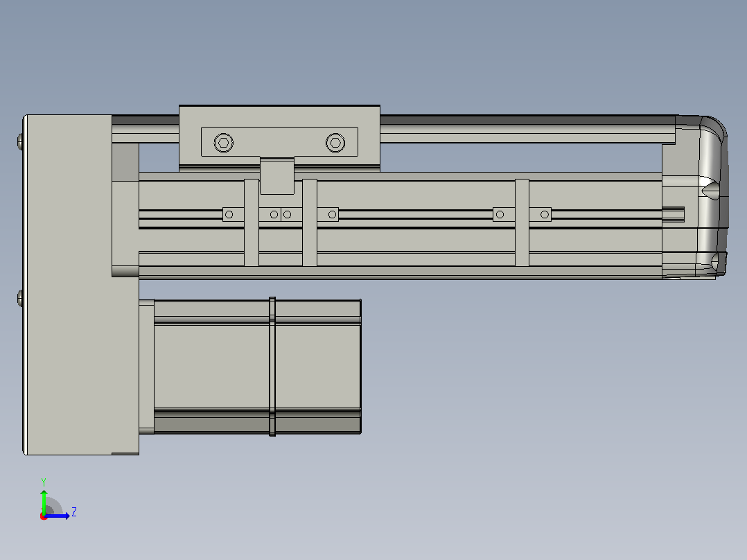Select the left hex socket screw on the carriage
Screen dimensions: 747x560
click(223, 143)
